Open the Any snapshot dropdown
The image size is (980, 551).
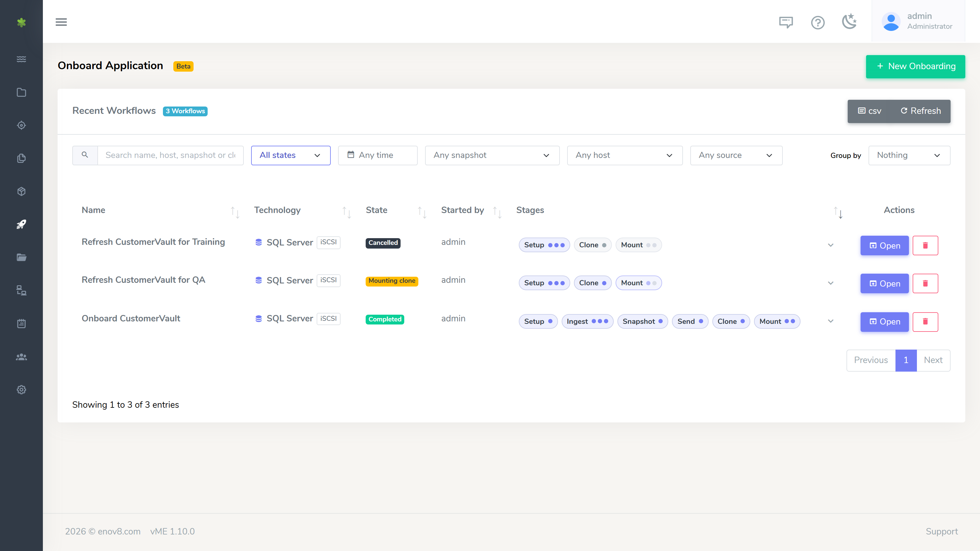coord(492,155)
